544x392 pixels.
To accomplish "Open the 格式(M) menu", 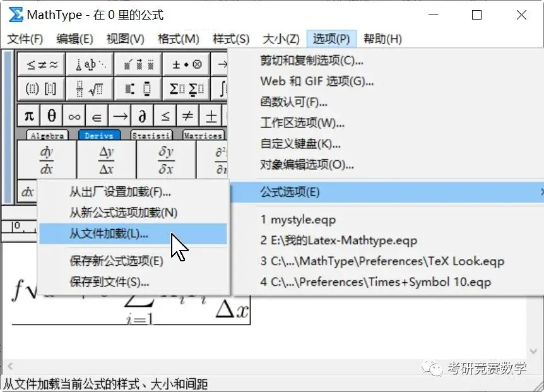I will tap(179, 39).
